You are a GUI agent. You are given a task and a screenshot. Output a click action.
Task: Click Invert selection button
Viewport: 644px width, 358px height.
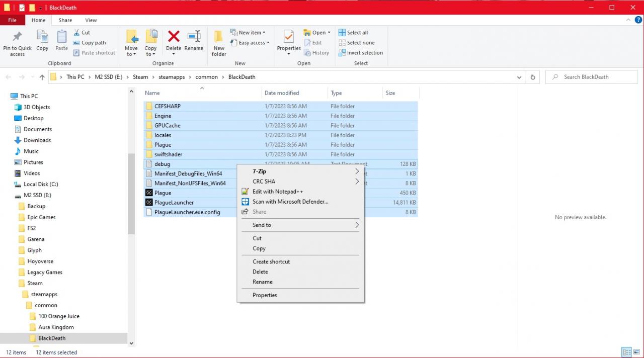click(x=364, y=53)
